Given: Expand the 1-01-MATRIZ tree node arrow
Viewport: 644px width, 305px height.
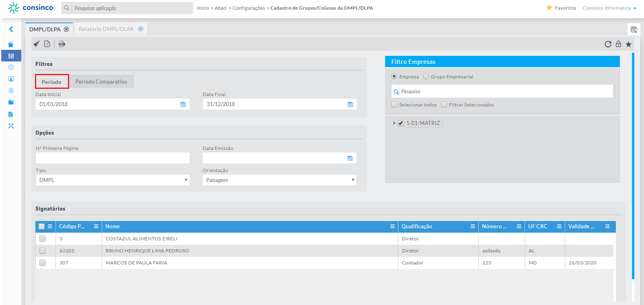Looking at the screenshot, I should pyautogui.click(x=394, y=123).
